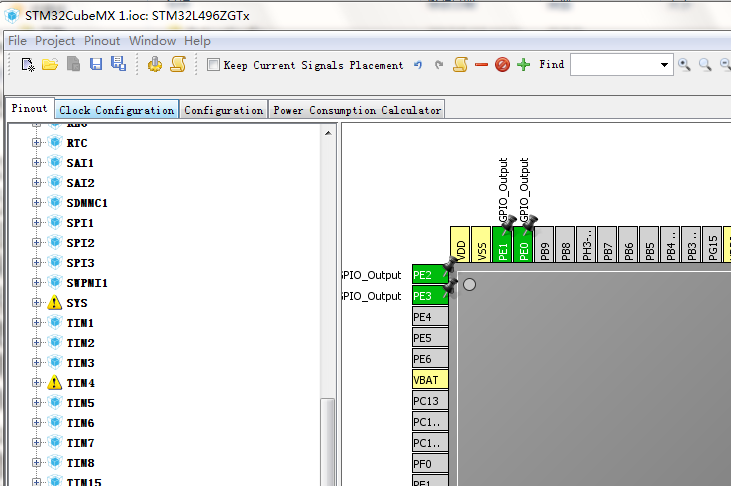Viewport: 731px width, 486px height.
Task: Select TIM6 in the peripheral tree
Action: pos(80,423)
